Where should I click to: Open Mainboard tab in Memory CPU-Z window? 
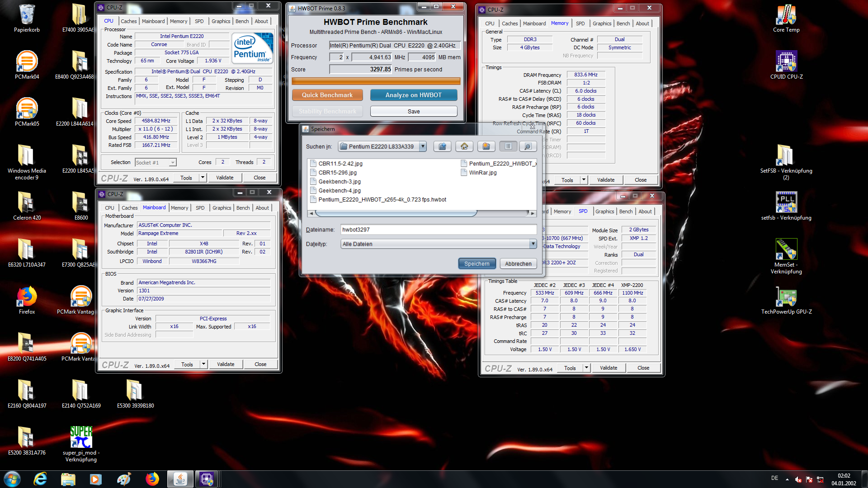534,23
